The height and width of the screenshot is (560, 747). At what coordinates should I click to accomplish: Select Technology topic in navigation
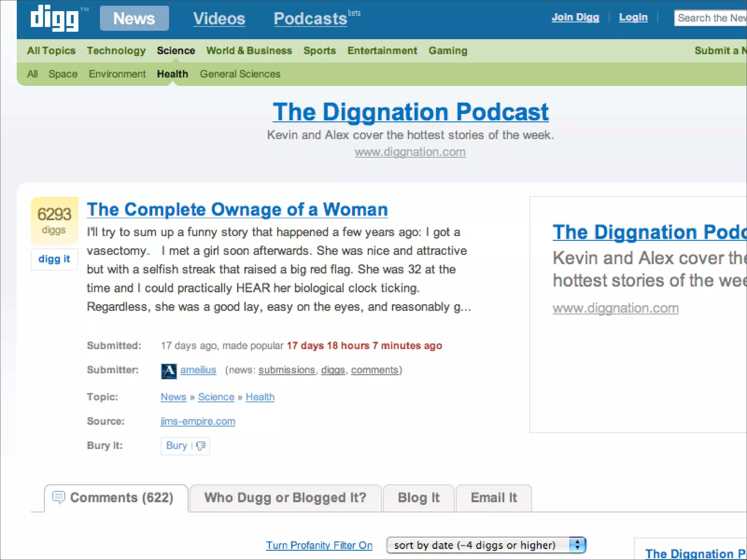[116, 51]
